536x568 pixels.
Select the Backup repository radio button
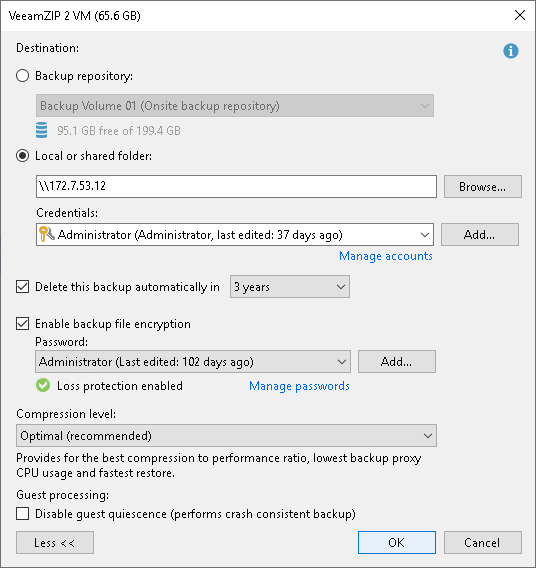coord(22,76)
